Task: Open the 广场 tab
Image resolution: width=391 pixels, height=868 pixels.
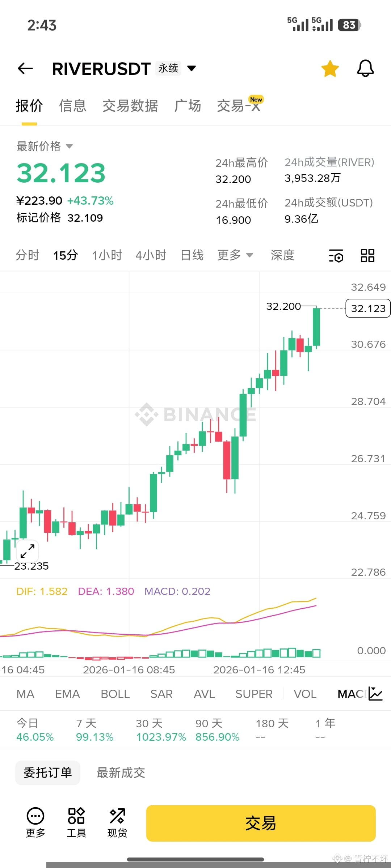Action: (x=188, y=106)
